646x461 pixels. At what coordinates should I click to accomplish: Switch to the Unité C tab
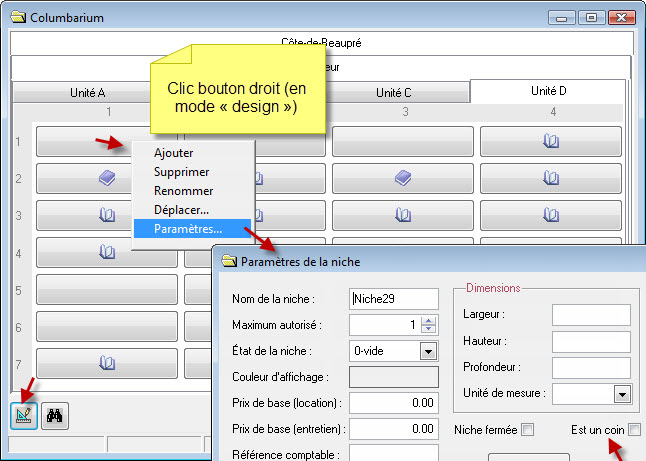pos(393,92)
